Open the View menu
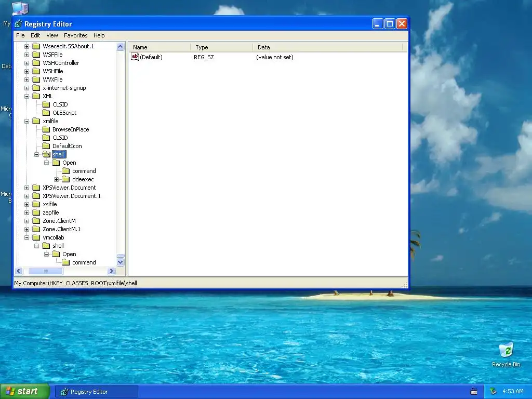This screenshot has width=532, height=399. click(52, 35)
